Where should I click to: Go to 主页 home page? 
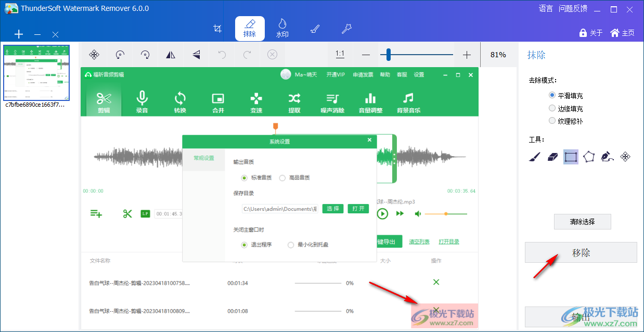coord(622,33)
